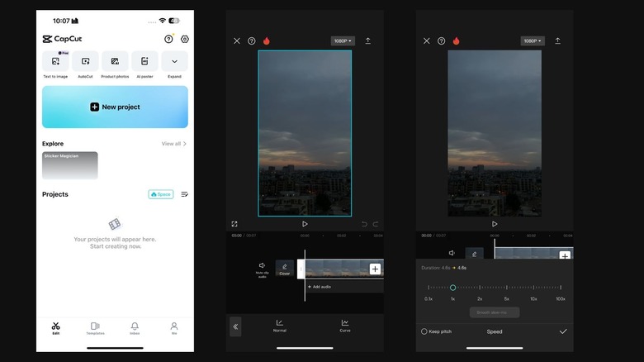
Task: Open the Text to image tool
Action: click(x=55, y=62)
